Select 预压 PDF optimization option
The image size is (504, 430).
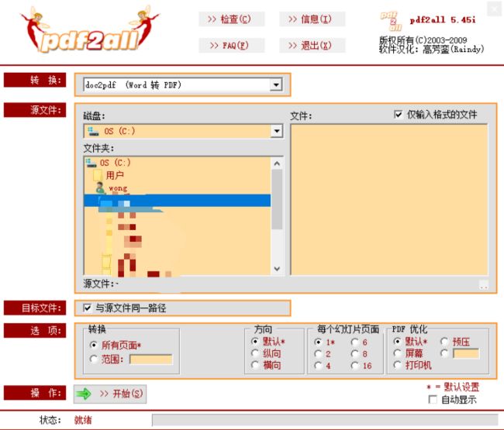coord(444,341)
